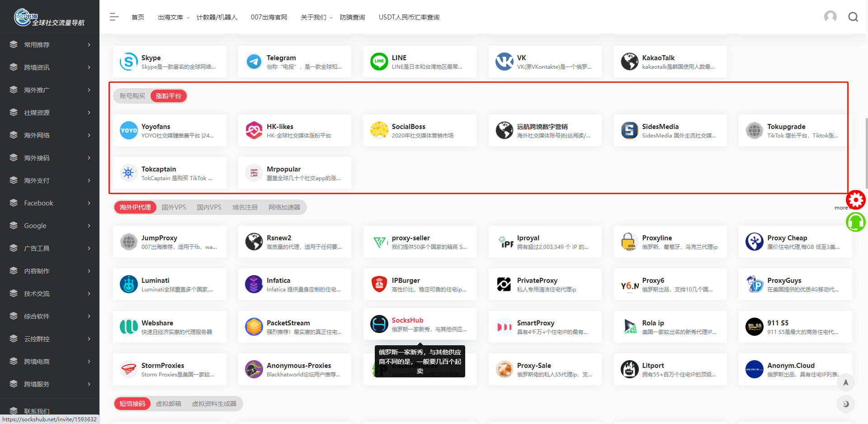
Task: Toggle dark mode with the moon icon
Action: click(846, 404)
